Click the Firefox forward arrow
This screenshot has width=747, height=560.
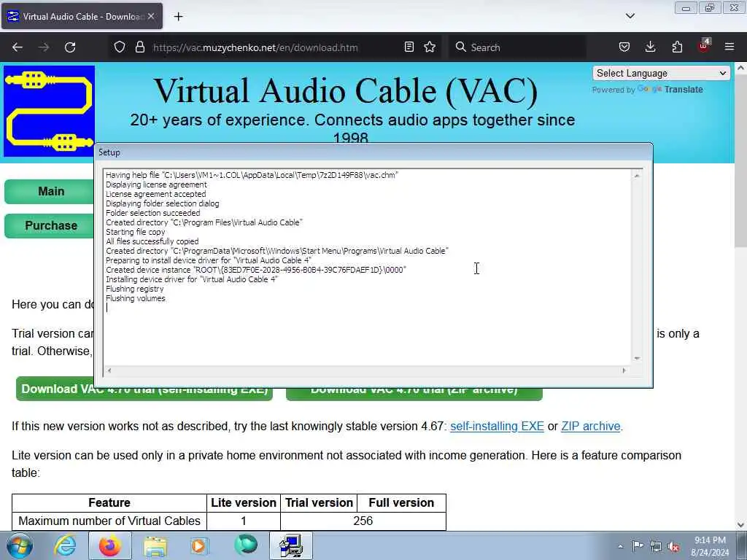click(x=44, y=47)
